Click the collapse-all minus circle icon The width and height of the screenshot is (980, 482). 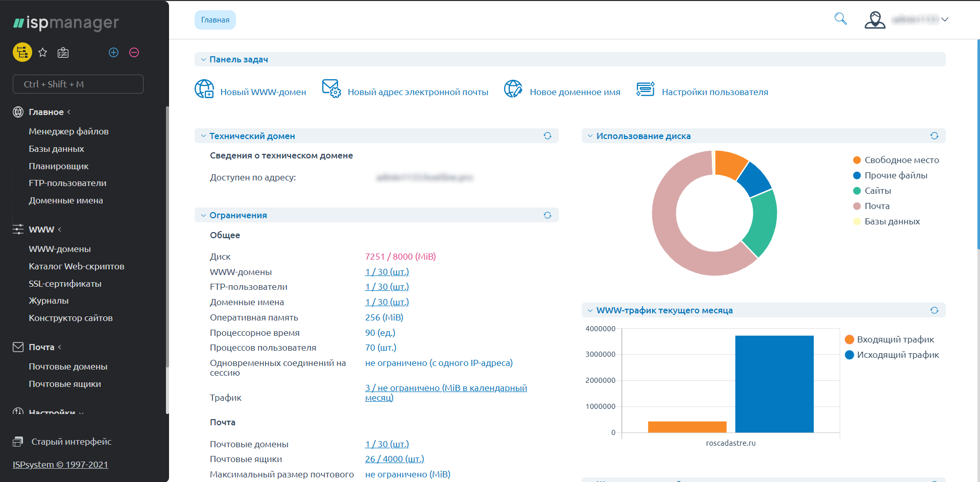pos(134,53)
